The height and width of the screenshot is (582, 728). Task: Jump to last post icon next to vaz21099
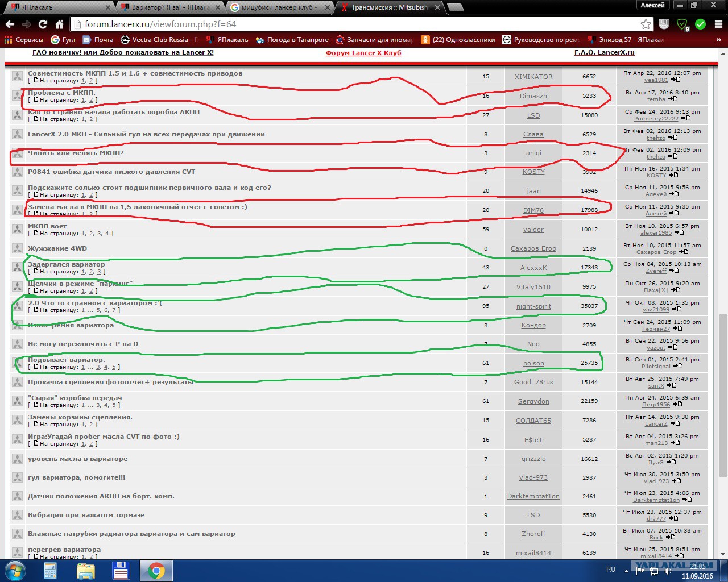click(676, 310)
